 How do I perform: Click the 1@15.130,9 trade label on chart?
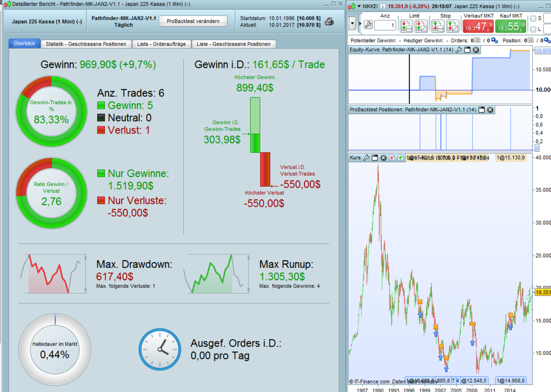tap(511, 158)
